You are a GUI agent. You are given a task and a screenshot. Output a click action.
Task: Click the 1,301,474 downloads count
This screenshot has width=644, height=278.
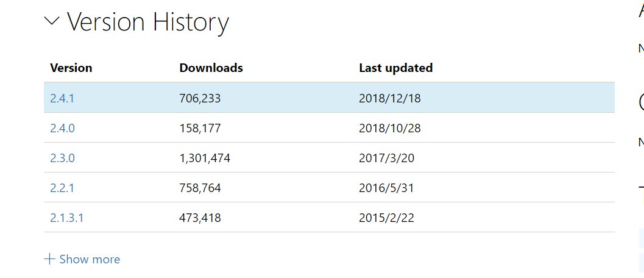coord(205,158)
